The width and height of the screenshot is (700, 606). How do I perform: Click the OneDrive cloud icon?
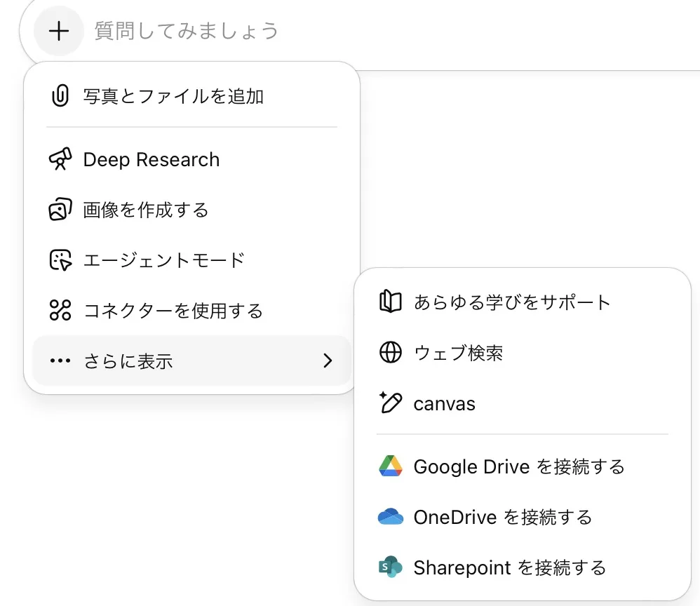pyautogui.click(x=390, y=518)
